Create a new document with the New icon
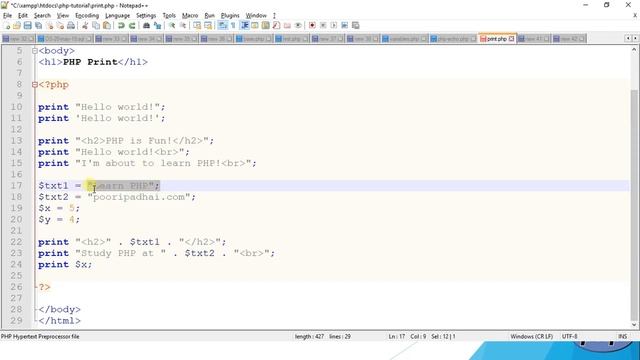This screenshot has height=360, width=640. (7, 25)
